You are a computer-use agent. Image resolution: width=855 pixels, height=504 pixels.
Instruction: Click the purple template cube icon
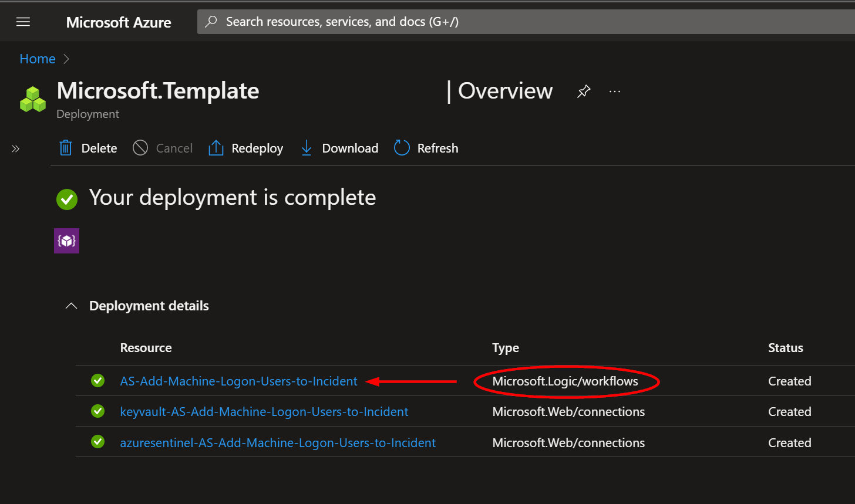[66, 241]
